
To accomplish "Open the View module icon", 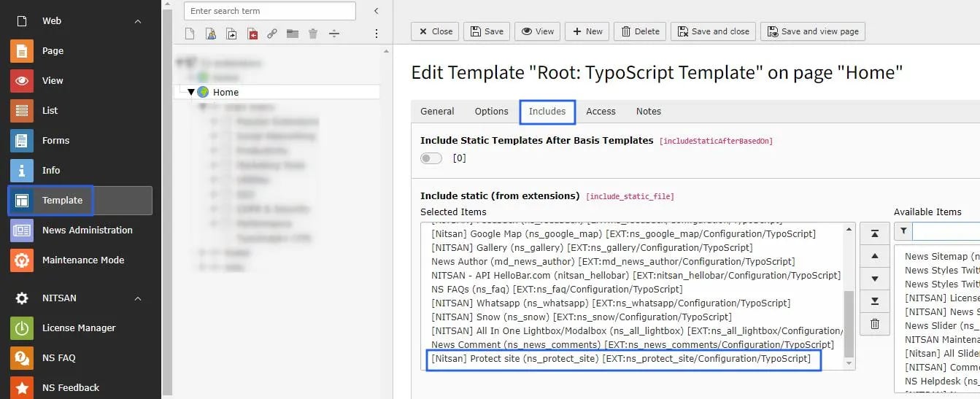I will pyautogui.click(x=22, y=81).
